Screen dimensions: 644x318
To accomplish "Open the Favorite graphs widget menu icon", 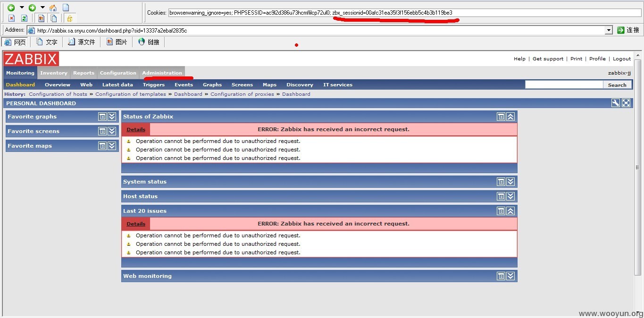I will click(102, 117).
